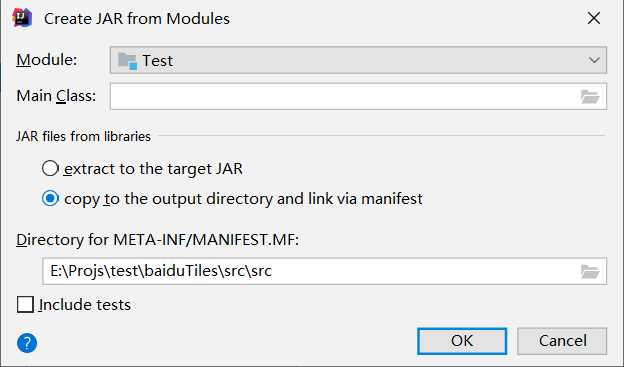
Task: Open help via the blue question mark
Action: tap(27, 343)
